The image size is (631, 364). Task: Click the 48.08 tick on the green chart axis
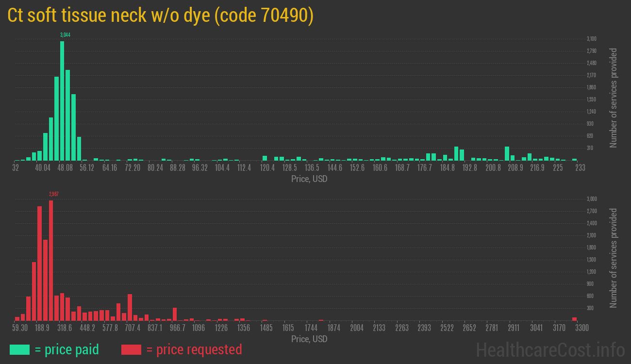tap(65, 168)
